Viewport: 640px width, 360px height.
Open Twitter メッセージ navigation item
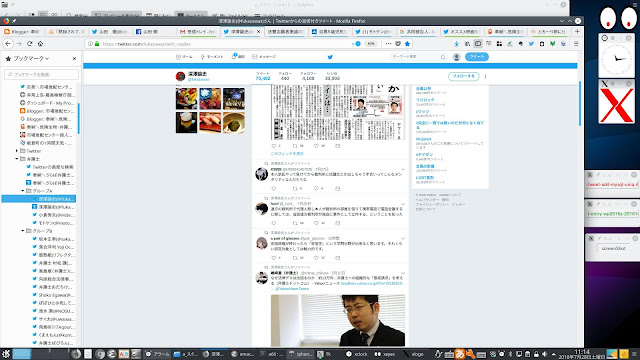264,57
